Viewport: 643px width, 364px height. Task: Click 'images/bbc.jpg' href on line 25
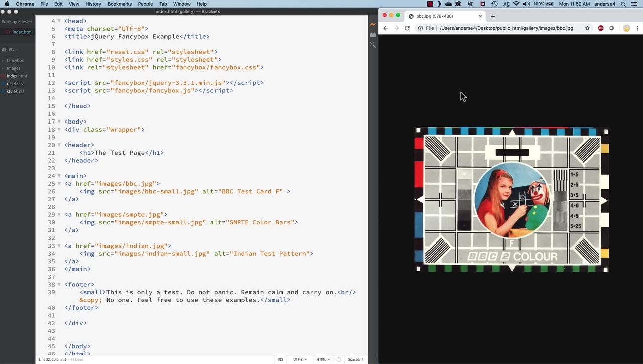[x=127, y=184]
